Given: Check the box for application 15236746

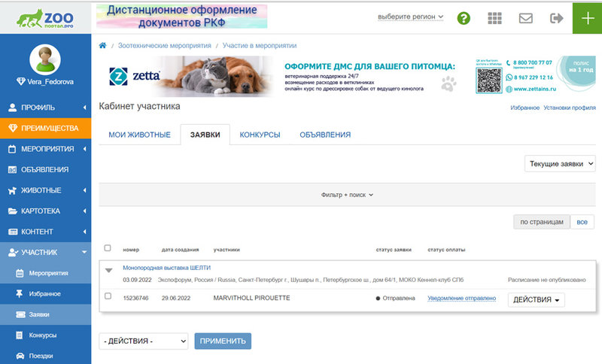Looking at the screenshot, I should [108, 297].
